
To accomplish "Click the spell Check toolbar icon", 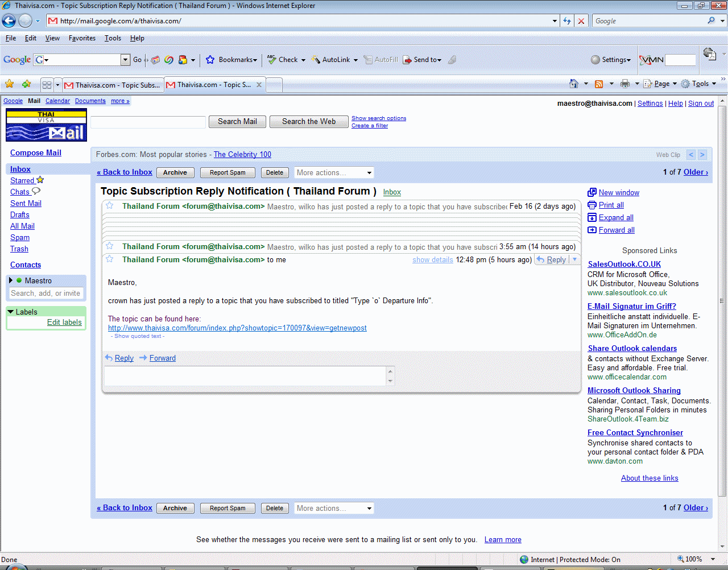I will click(x=272, y=59).
